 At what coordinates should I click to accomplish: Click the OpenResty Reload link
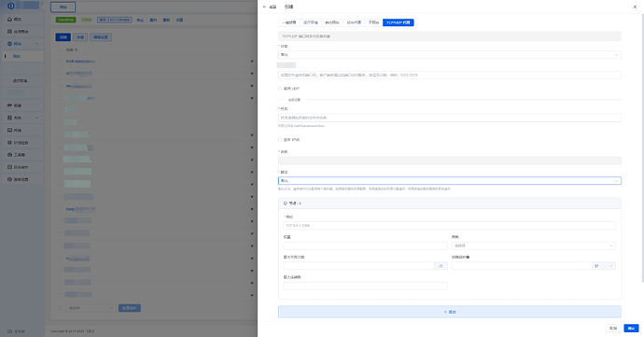166,20
